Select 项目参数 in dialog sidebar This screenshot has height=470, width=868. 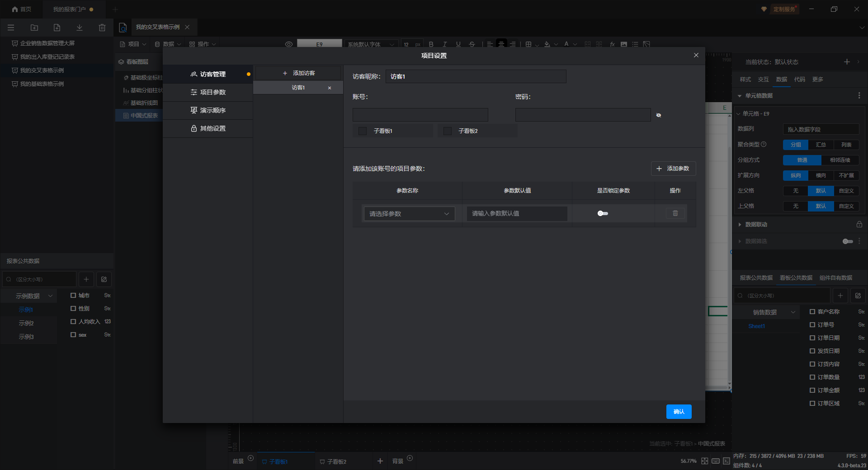click(208, 92)
